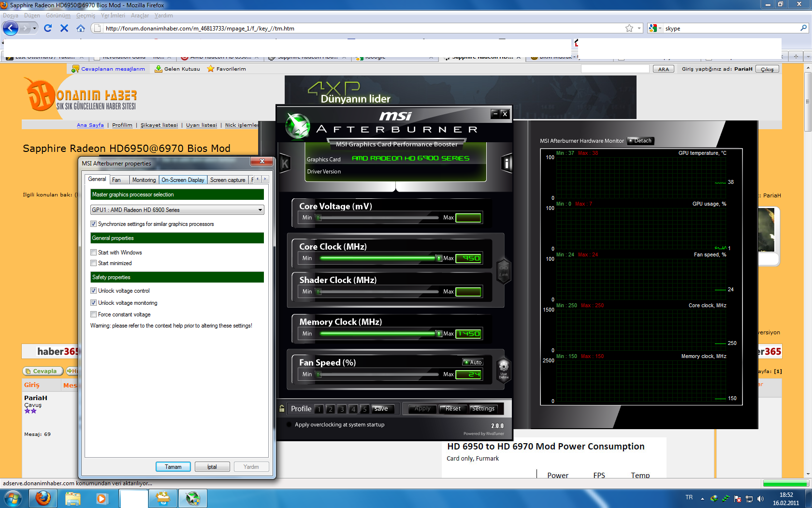Toggle the core/shader clock Link icon
The height and width of the screenshot is (508, 812).
(504, 271)
